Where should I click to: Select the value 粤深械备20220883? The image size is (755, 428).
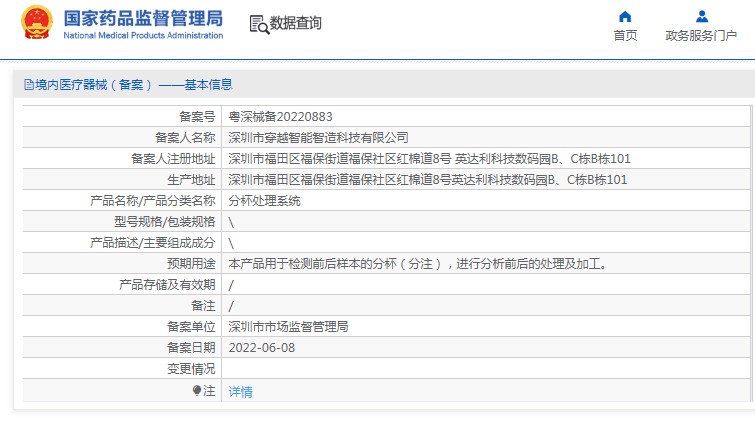coord(280,117)
